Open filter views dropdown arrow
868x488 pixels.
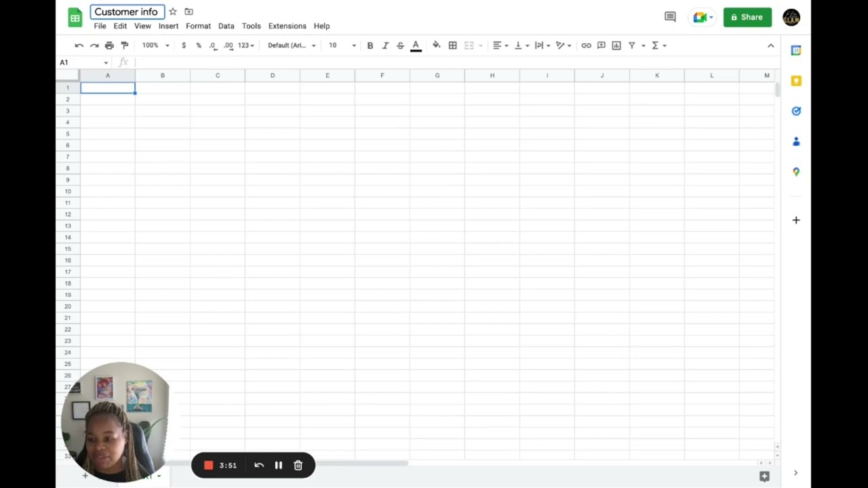pyautogui.click(x=644, y=45)
